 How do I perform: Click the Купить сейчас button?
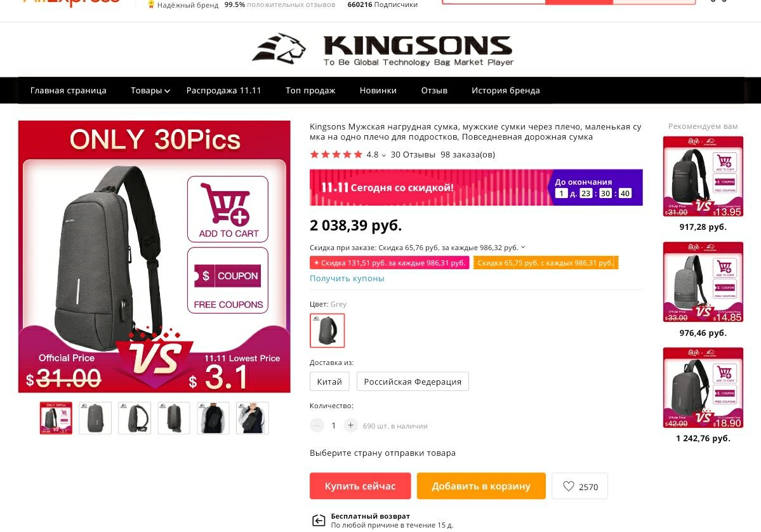(360, 486)
